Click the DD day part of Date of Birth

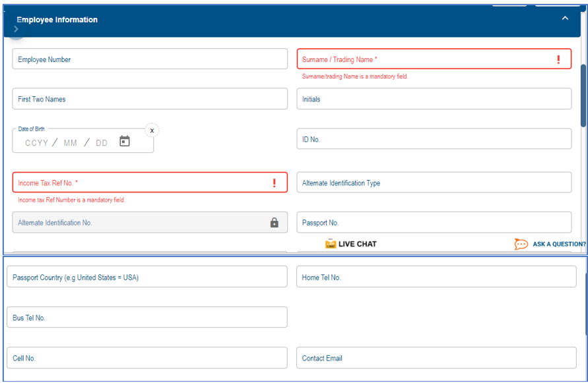pyautogui.click(x=102, y=143)
